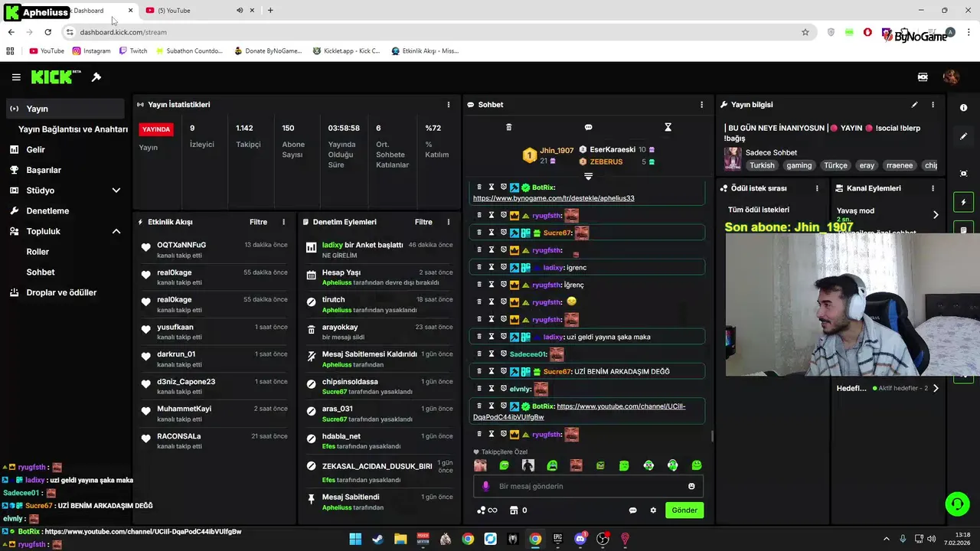Timeout Sadecee01 using the hourglass icon
This screenshot has width=980, height=551.
492,354
